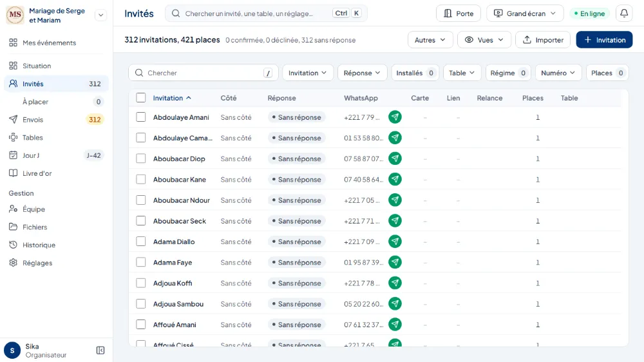Check the Aboubacar Kane row checkbox
Viewport: 644px width, 362px height.
click(141, 179)
